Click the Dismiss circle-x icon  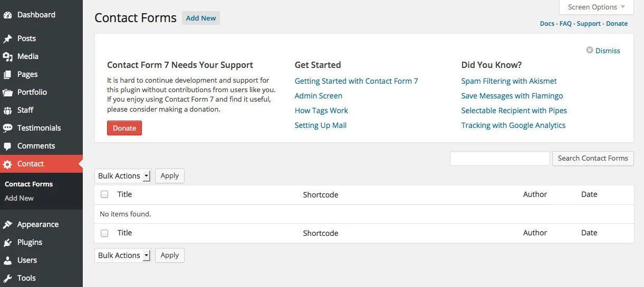[590, 51]
